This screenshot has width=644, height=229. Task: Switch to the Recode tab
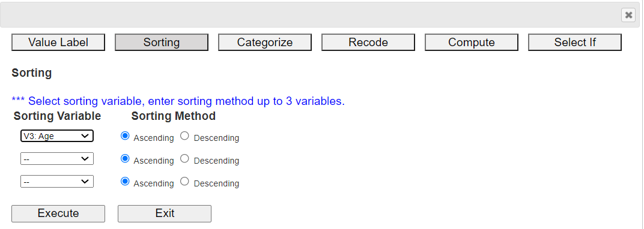(368, 42)
